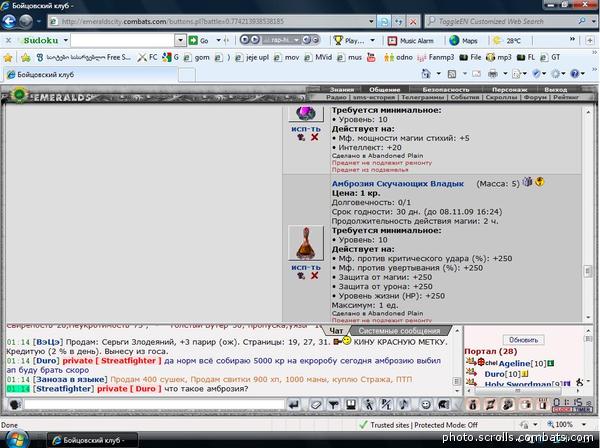The height and width of the screenshot is (448, 600).
Task: Click the IE Print icon
Action: (493, 74)
